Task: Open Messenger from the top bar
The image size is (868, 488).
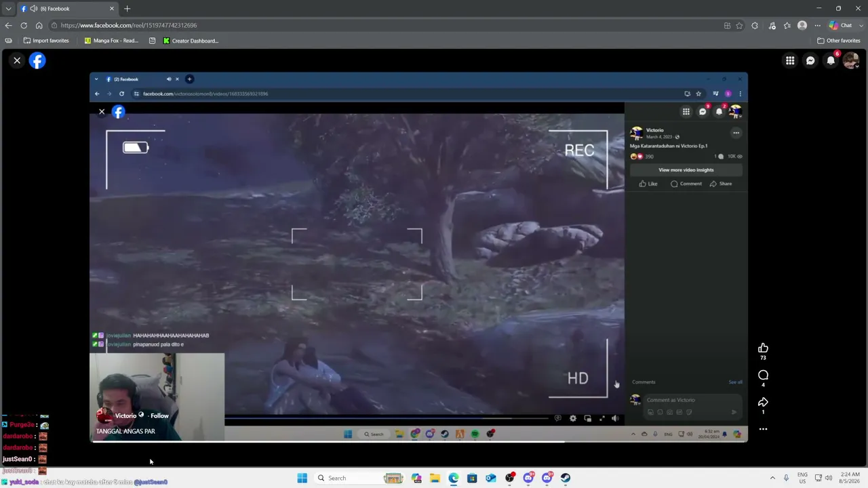Action: [x=810, y=60]
